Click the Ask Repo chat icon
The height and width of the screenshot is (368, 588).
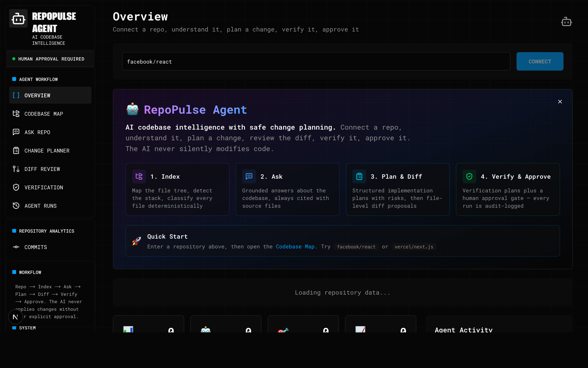tap(16, 132)
